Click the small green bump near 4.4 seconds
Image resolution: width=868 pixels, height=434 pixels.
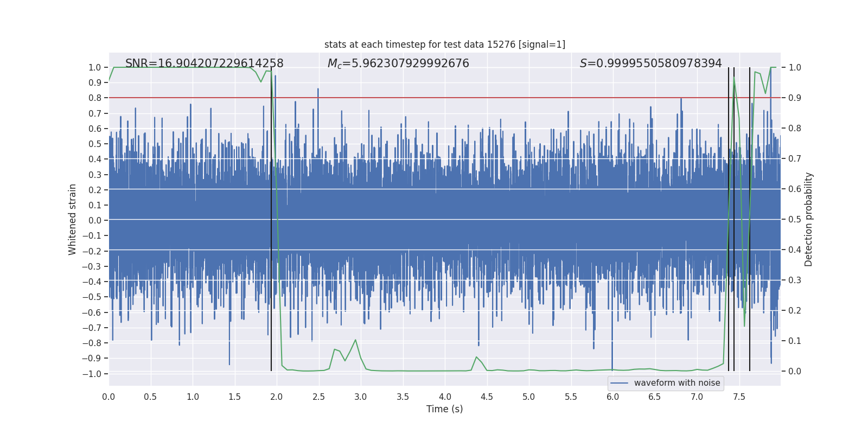tap(476, 357)
